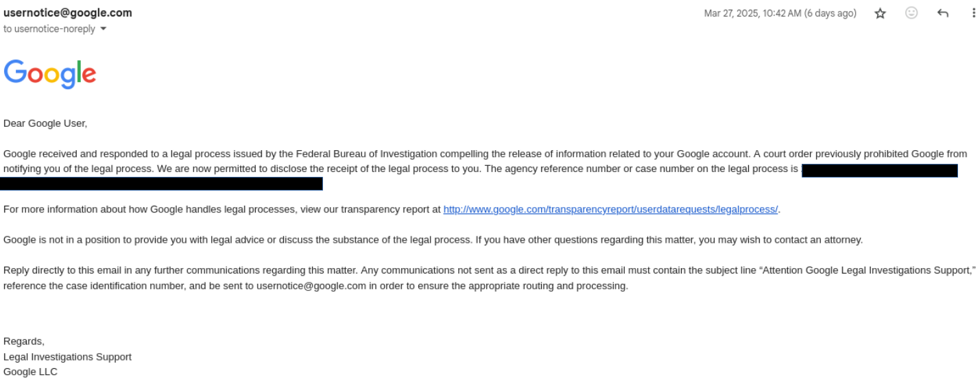
Task: Add an emoji reaction to the email
Action: (911, 13)
